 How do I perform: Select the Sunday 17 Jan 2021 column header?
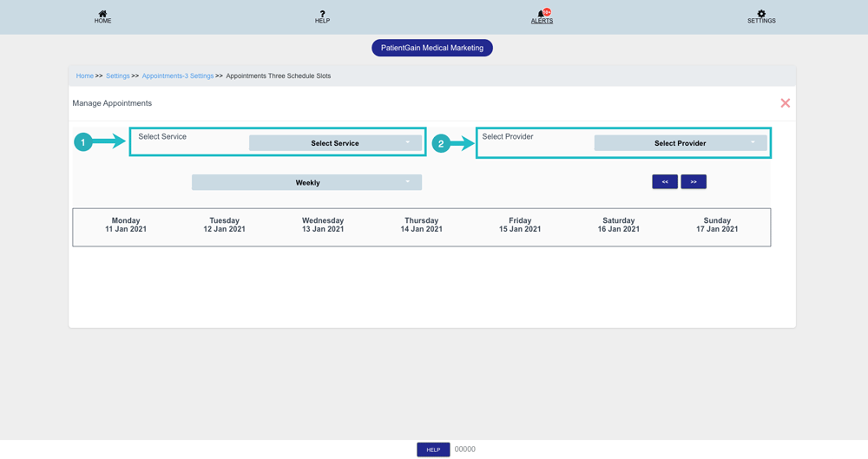tap(717, 225)
